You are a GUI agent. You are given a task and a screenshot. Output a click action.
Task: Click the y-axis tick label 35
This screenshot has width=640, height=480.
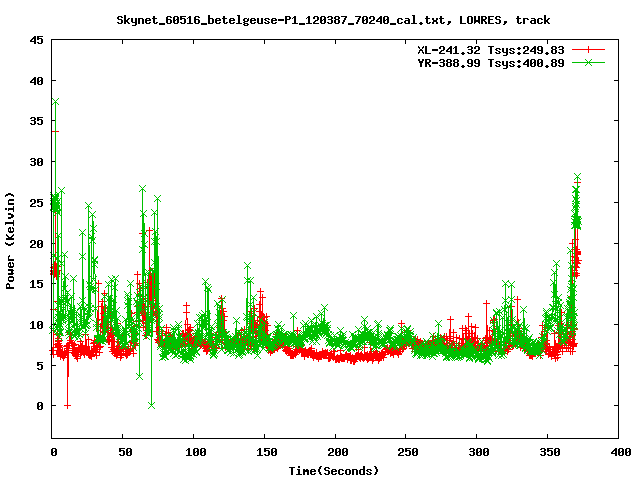[37, 121]
